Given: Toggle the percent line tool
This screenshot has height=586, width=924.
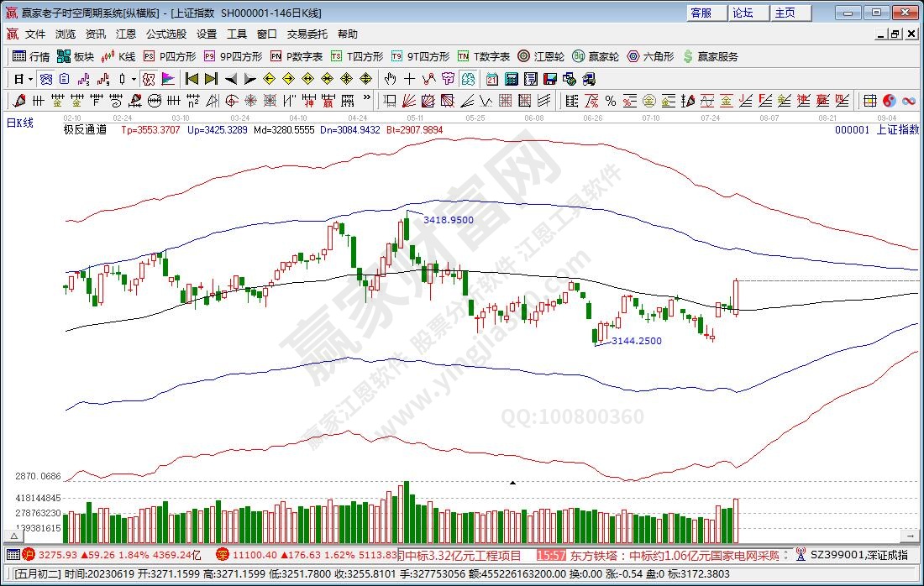Looking at the screenshot, I should [x=611, y=101].
